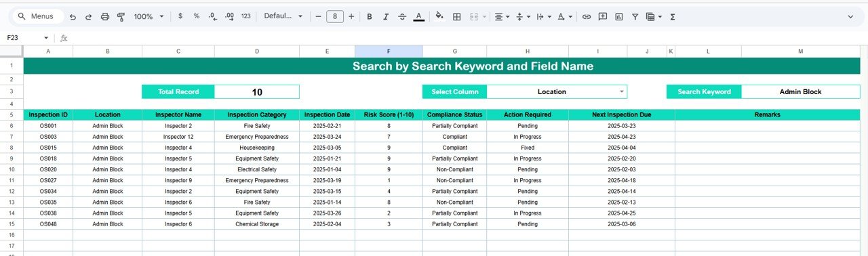Open the text color picker
Viewport: 868px width, 256px height.
[x=418, y=16]
